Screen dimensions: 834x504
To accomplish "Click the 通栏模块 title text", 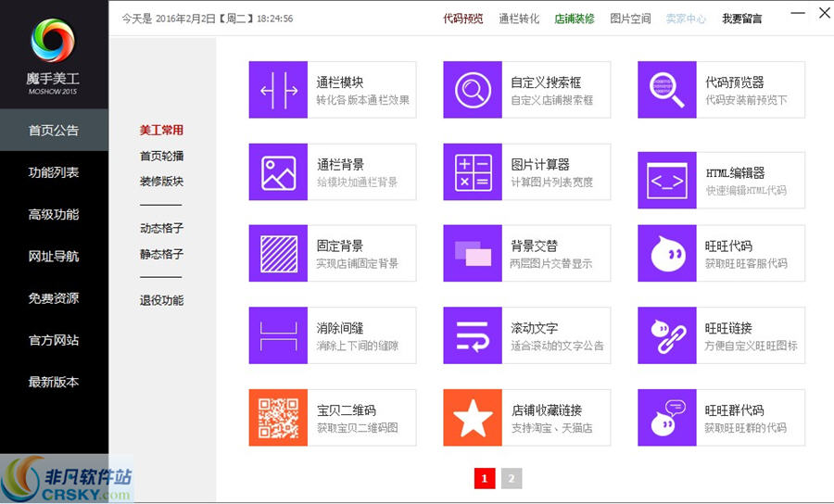I will (x=340, y=82).
